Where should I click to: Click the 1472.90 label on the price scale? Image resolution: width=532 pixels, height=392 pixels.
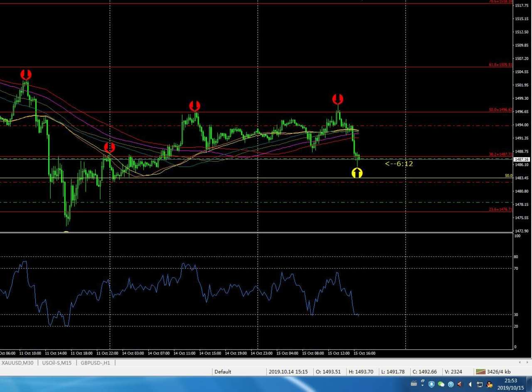[522, 231]
